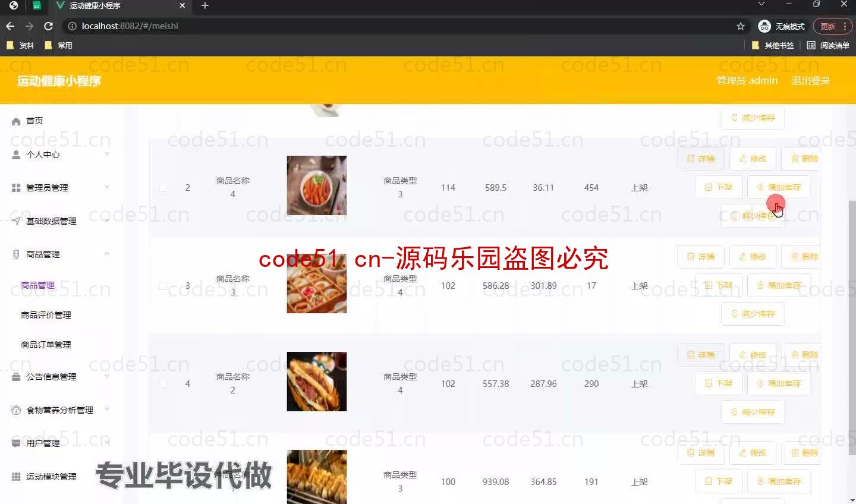Click the 管理员 admin label

747,80
